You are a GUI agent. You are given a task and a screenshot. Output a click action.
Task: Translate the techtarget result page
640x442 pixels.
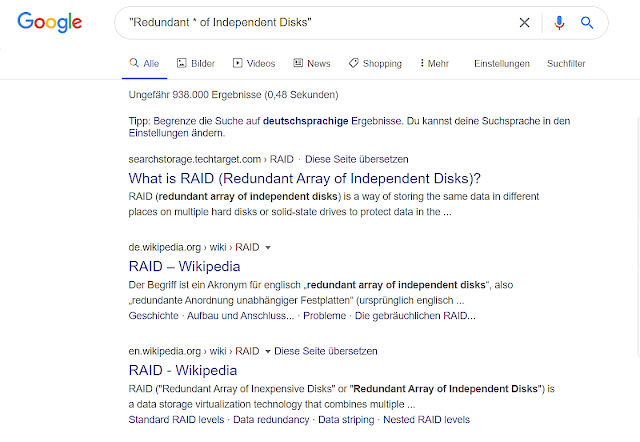click(357, 159)
